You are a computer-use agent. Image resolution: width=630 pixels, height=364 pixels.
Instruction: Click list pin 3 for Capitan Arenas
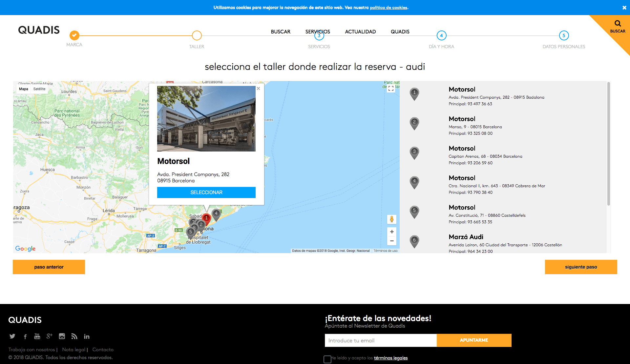tap(414, 153)
